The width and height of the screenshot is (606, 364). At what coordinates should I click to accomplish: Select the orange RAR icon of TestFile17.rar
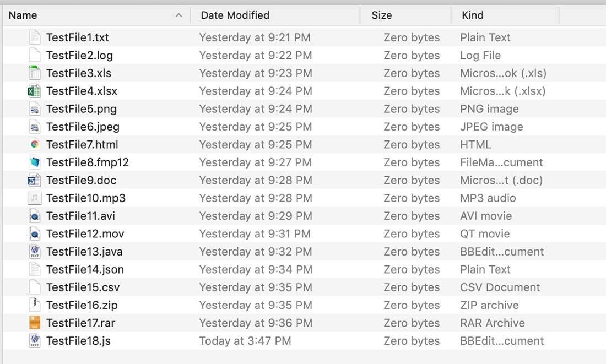(34, 323)
